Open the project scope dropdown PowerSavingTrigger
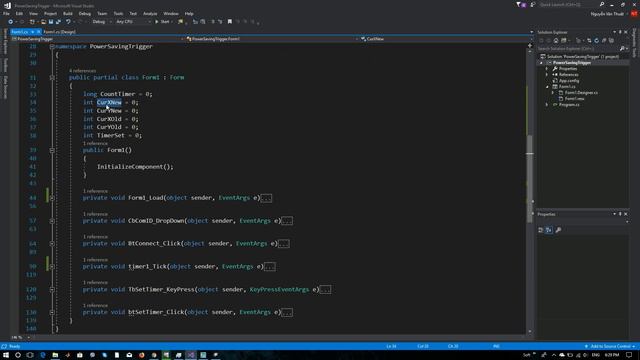This screenshot has height=360, width=640. tap(97, 39)
